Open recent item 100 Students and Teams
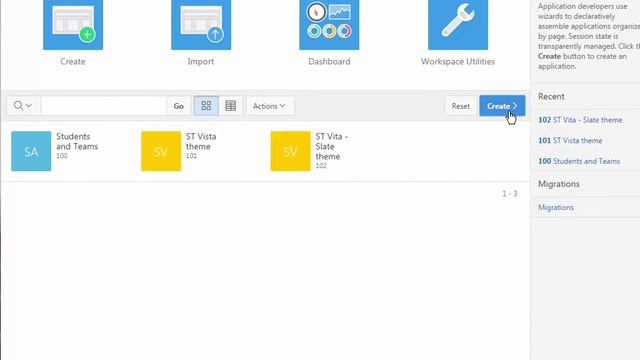 579,161
